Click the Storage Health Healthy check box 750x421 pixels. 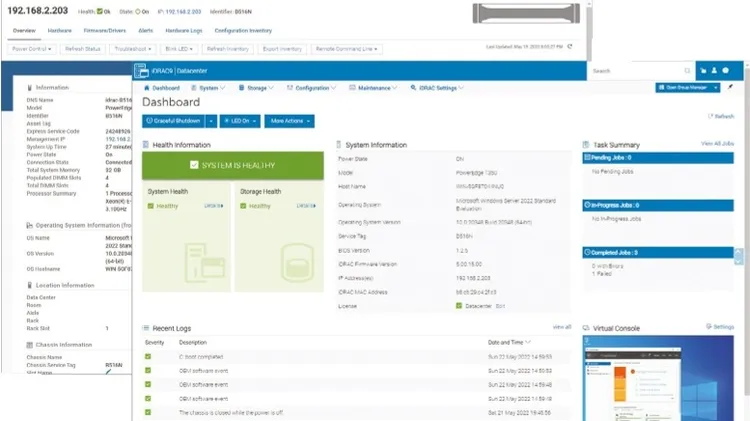(243, 206)
